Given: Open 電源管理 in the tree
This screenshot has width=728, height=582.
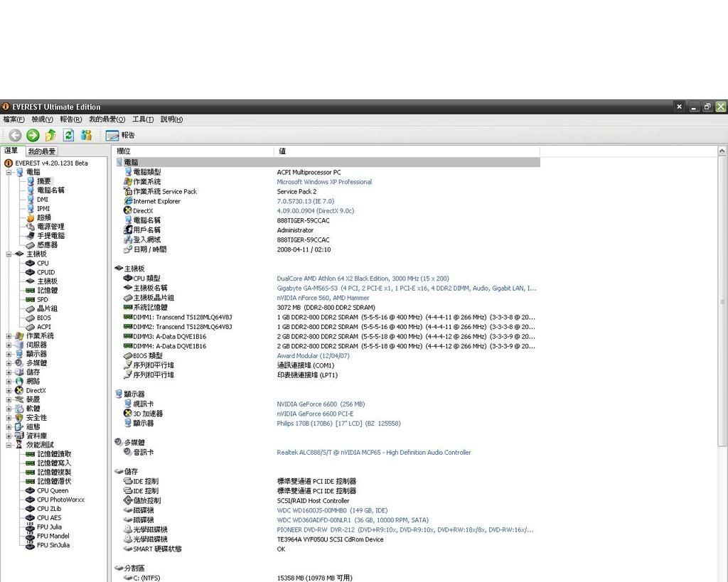Looking at the screenshot, I should pyautogui.click(x=50, y=227).
